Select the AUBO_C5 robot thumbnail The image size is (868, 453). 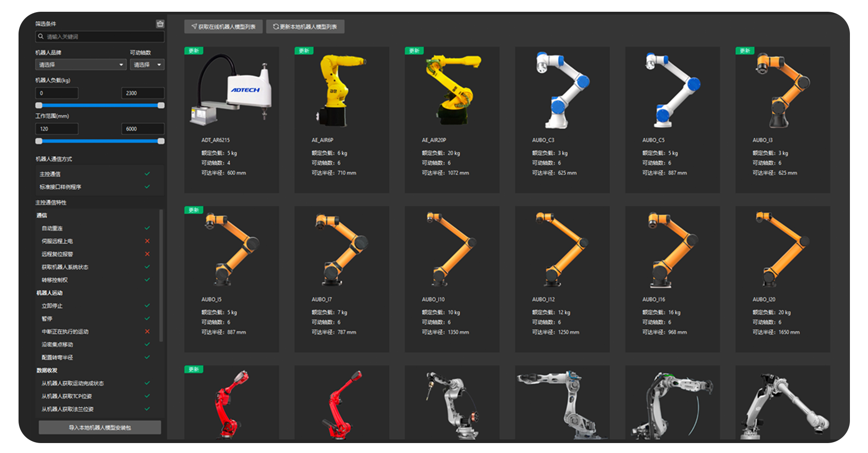tap(672, 90)
